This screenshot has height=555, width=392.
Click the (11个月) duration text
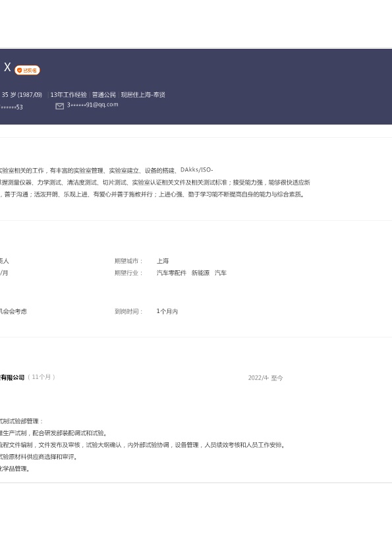click(x=42, y=377)
